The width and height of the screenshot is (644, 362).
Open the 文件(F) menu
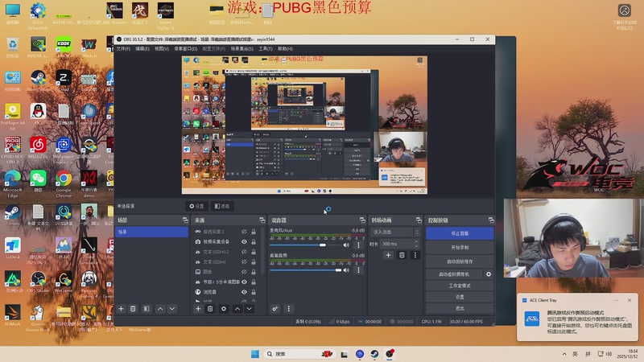[x=123, y=49]
